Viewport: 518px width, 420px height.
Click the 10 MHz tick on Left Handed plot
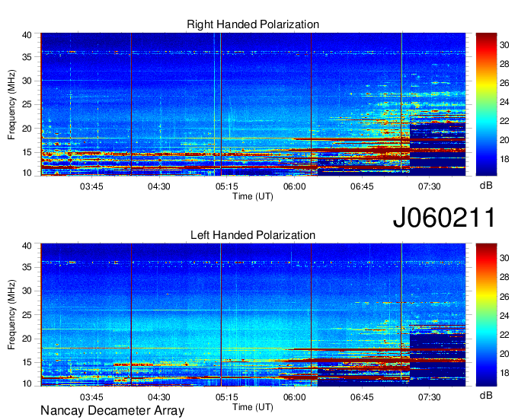[27, 383]
